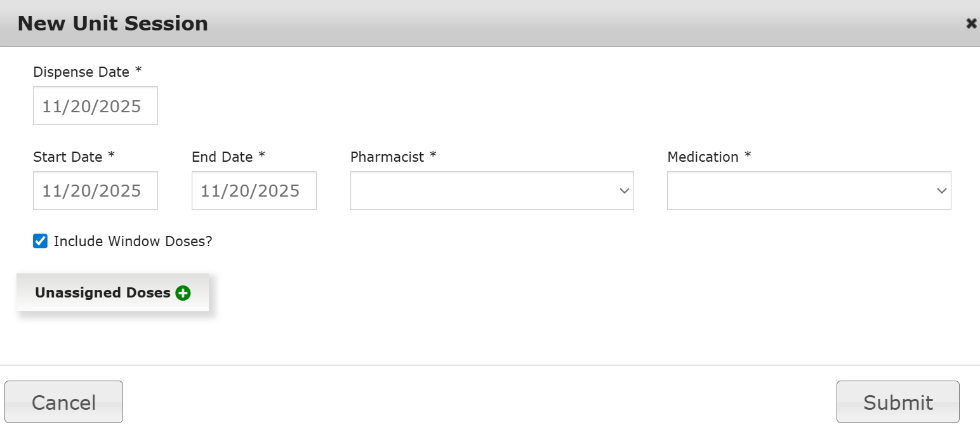Click the Medication field label
Screen dimensions: 980x425
click(x=703, y=157)
